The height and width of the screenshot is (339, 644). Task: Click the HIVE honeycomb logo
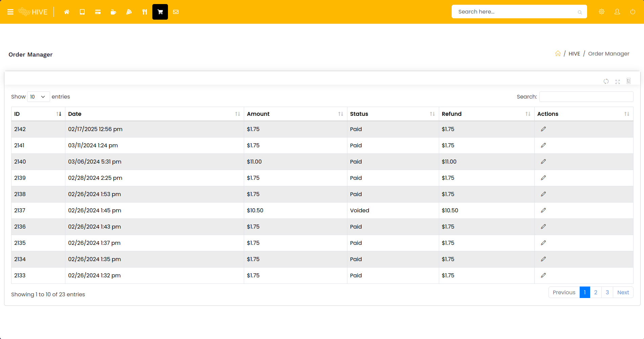(33, 12)
